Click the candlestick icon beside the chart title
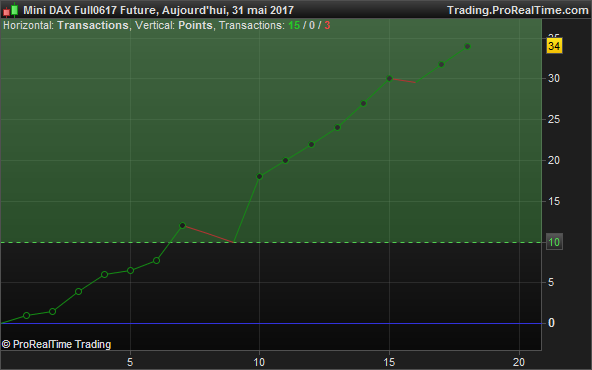The image size is (592, 370). click(11, 10)
